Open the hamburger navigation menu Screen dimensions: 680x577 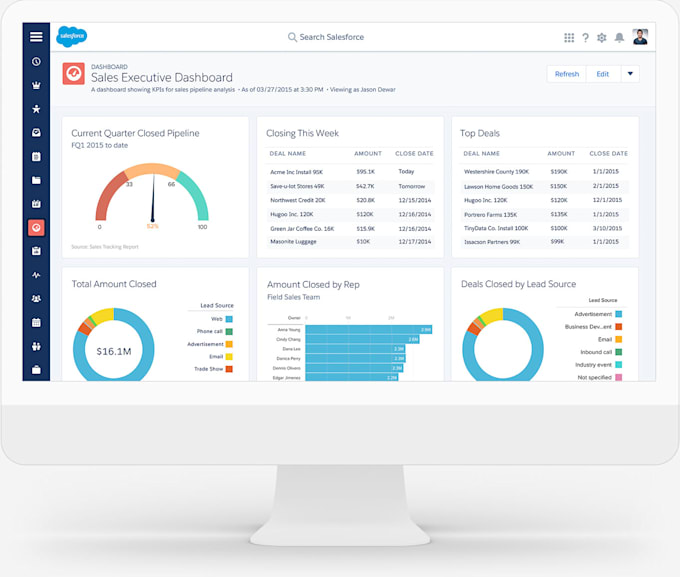[36, 37]
